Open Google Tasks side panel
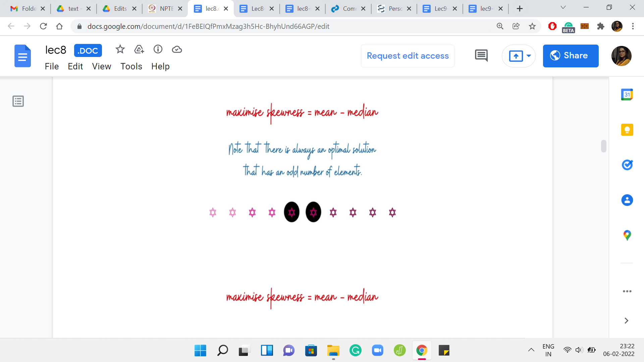Image resolution: width=644 pixels, height=362 pixels. click(627, 165)
